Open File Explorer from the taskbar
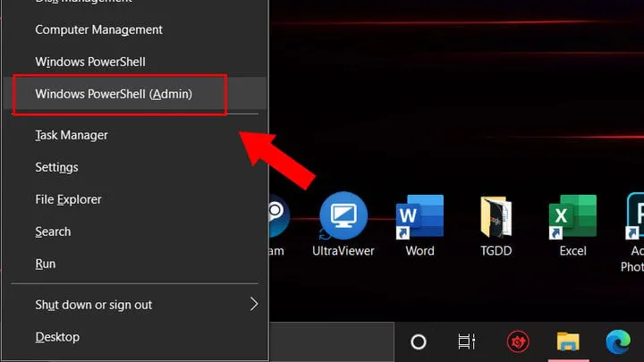The width and height of the screenshot is (644, 362). click(568, 341)
